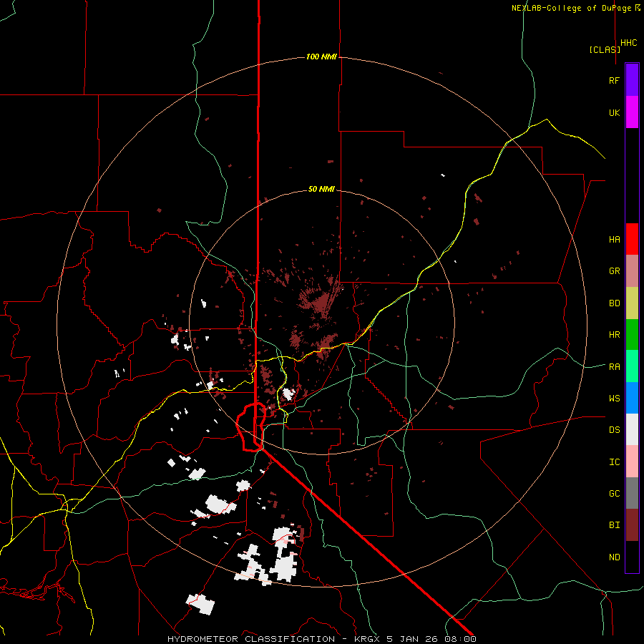This screenshot has width=644, height=644.
Task: Click the ND black legend swatch
Action: (x=632, y=557)
